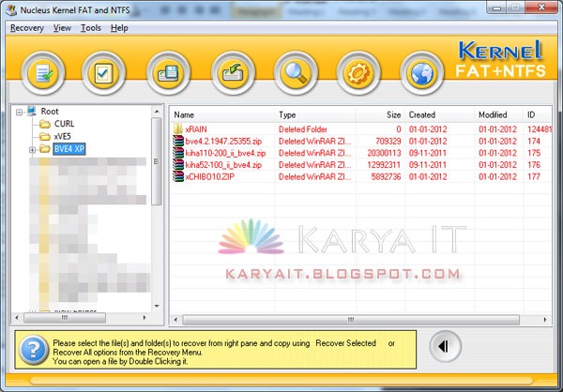563x392 pixels.
Task: Click the BVE4 XP folder icon
Action: (x=45, y=148)
